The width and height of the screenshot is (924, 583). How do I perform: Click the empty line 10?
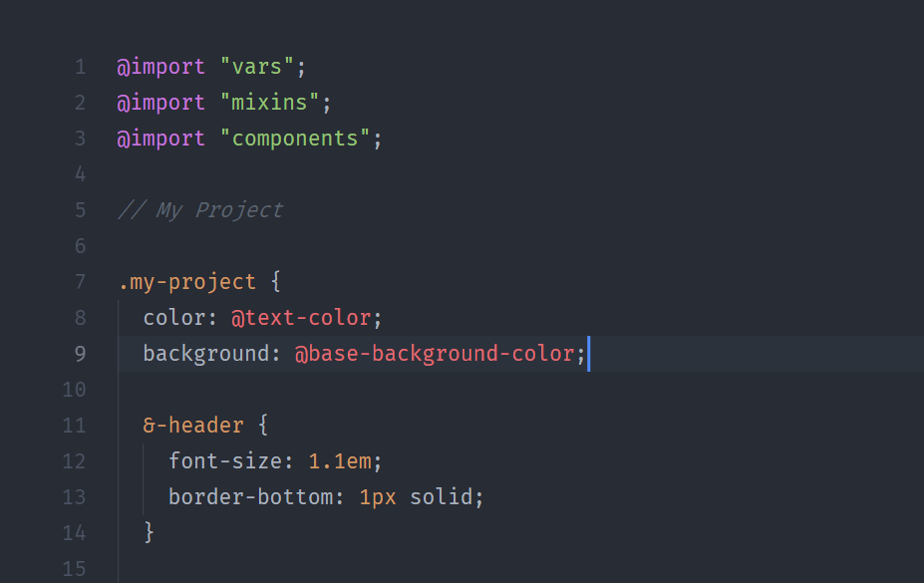coord(399,390)
